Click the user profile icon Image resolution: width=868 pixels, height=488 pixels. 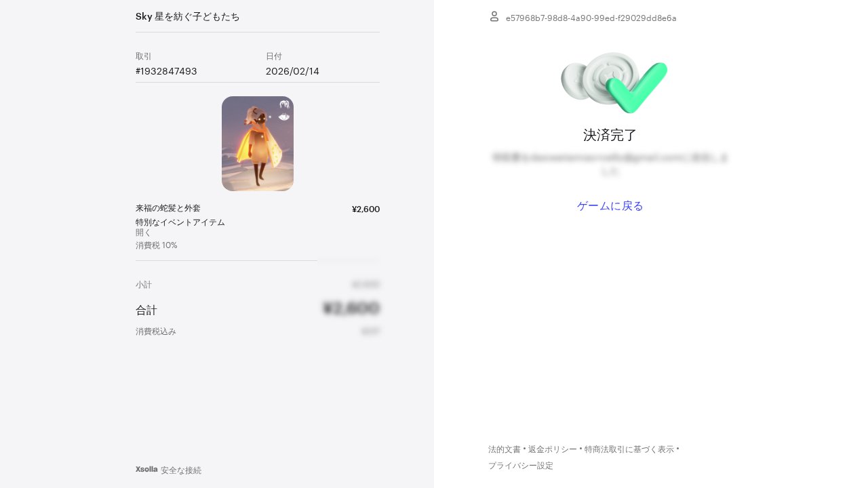(x=494, y=16)
